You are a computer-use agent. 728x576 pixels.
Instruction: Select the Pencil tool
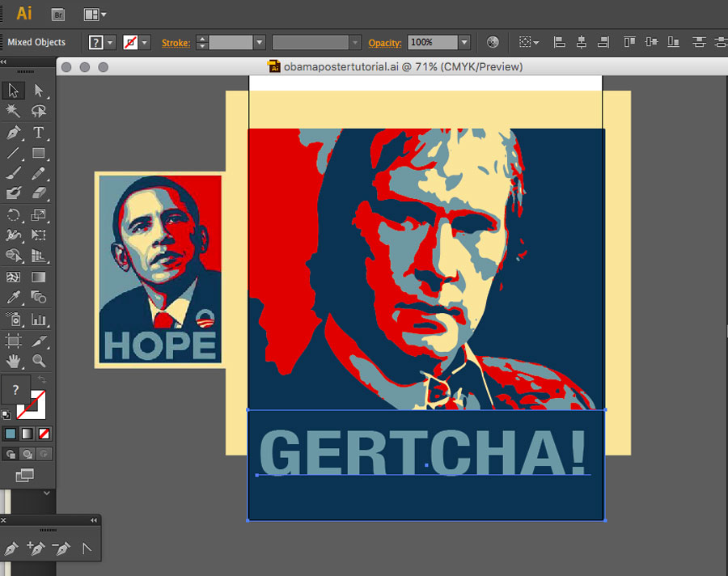tap(39, 173)
